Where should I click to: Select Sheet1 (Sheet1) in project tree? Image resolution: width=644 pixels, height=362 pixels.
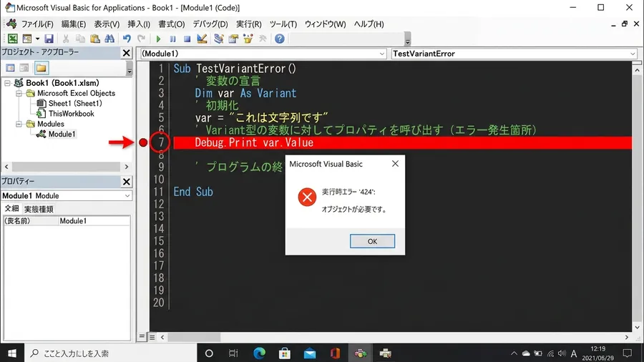click(74, 104)
